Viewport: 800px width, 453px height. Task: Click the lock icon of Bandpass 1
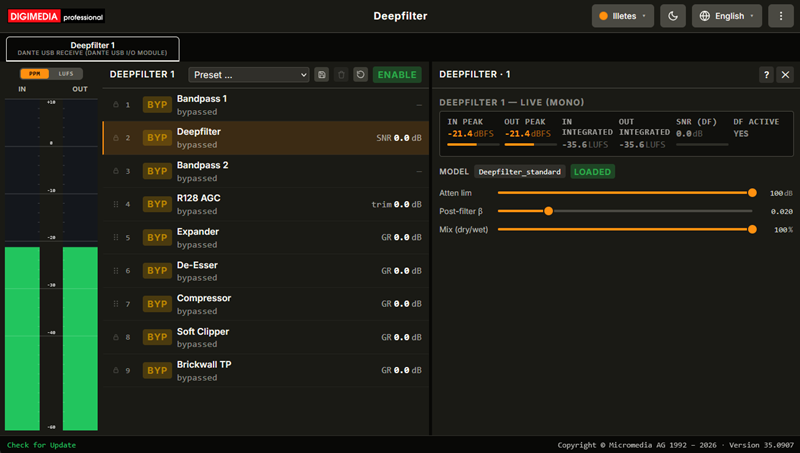(116, 105)
